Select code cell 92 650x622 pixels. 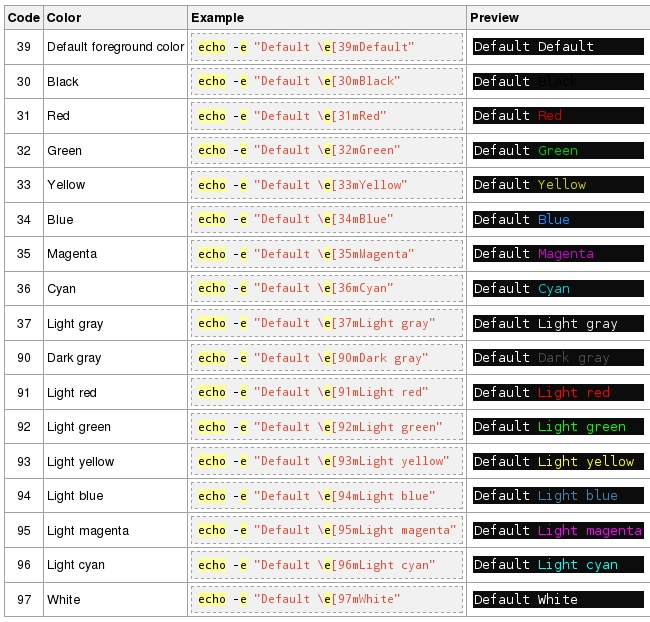click(24, 427)
